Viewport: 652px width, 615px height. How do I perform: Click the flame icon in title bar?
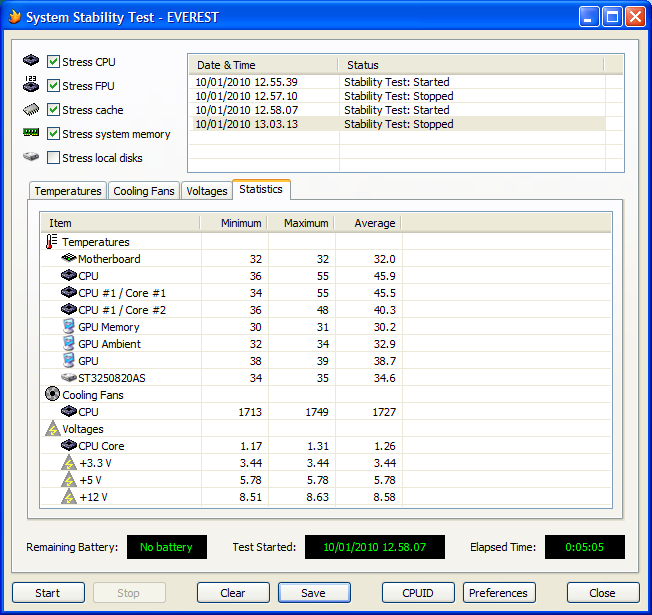pos(14,17)
